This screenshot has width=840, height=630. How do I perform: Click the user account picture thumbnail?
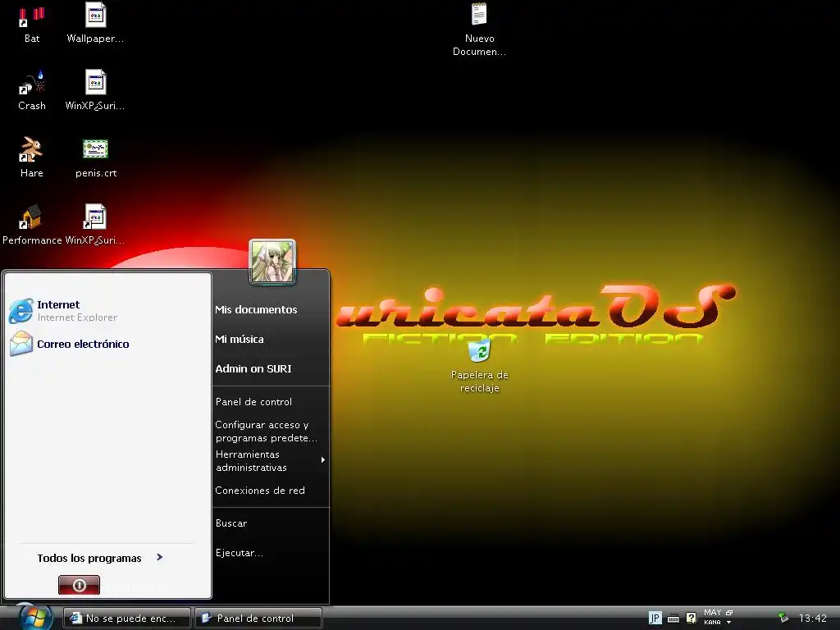272,262
